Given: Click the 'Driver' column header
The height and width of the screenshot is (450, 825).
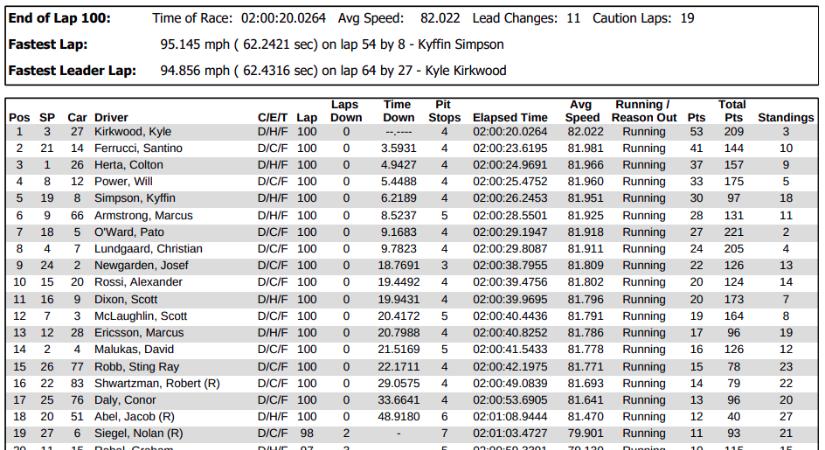Looking at the screenshot, I should (111, 118).
